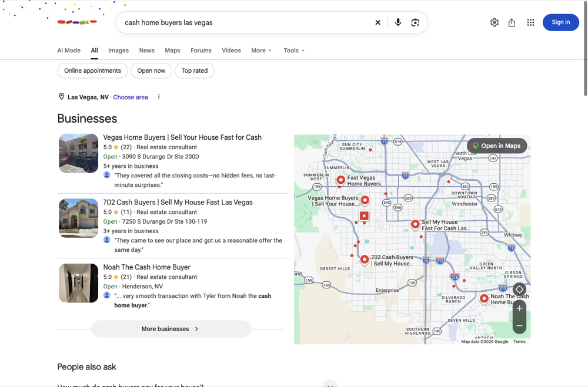Image resolution: width=588 pixels, height=387 pixels.
Task: Open 702 Cash Buyers listing title
Action: (x=178, y=202)
